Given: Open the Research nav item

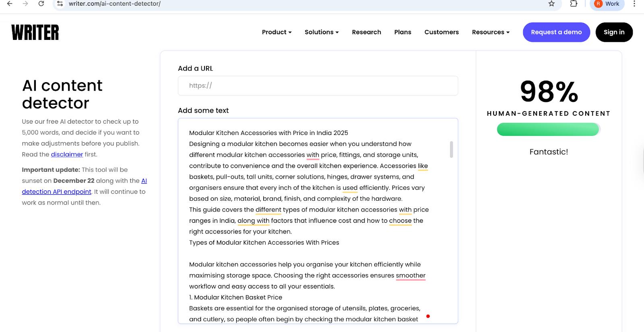Looking at the screenshot, I should 366,32.
